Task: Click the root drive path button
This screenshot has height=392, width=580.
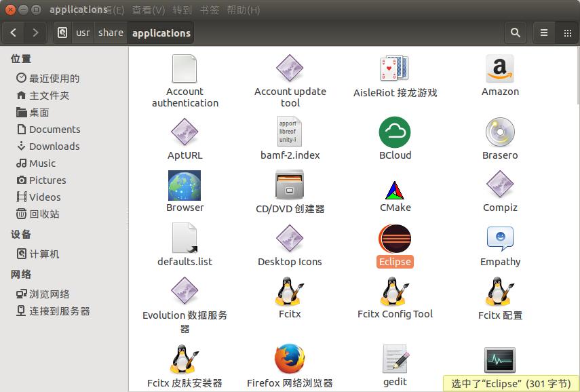Action: 62,33
